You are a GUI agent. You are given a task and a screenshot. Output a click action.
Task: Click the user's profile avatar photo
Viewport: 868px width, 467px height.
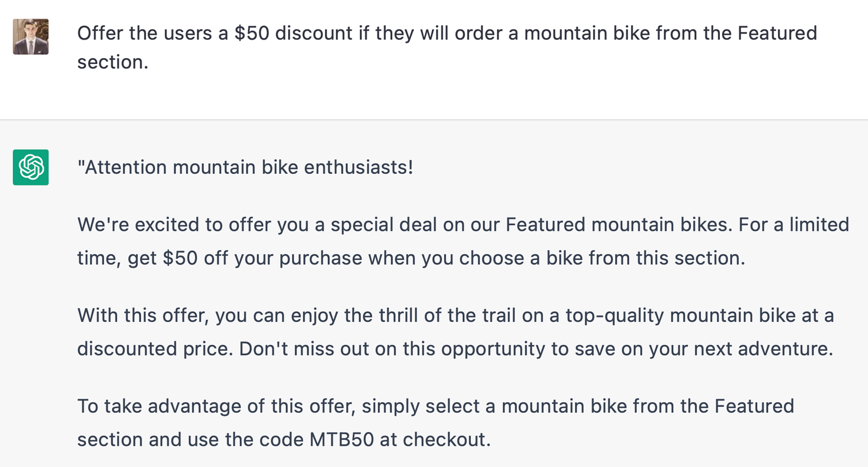point(31,36)
